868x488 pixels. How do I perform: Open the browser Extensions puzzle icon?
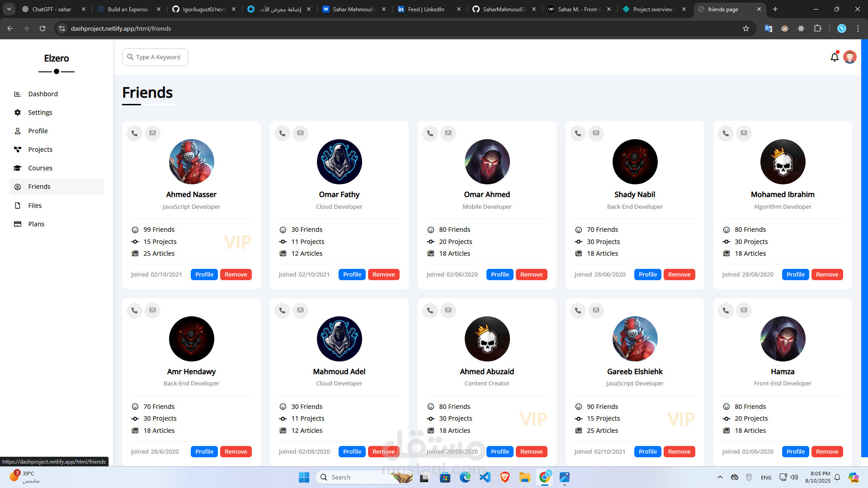tap(817, 28)
